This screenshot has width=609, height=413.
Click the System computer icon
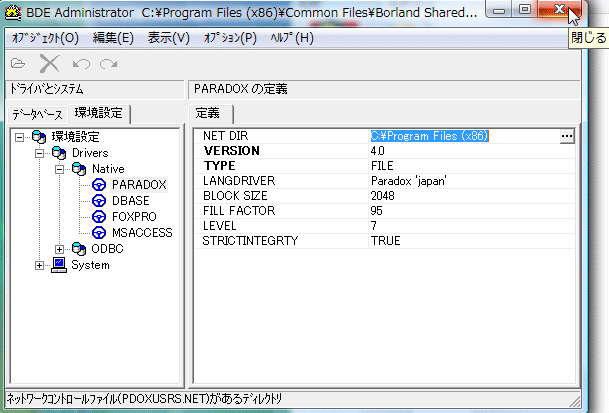[x=59, y=265]
